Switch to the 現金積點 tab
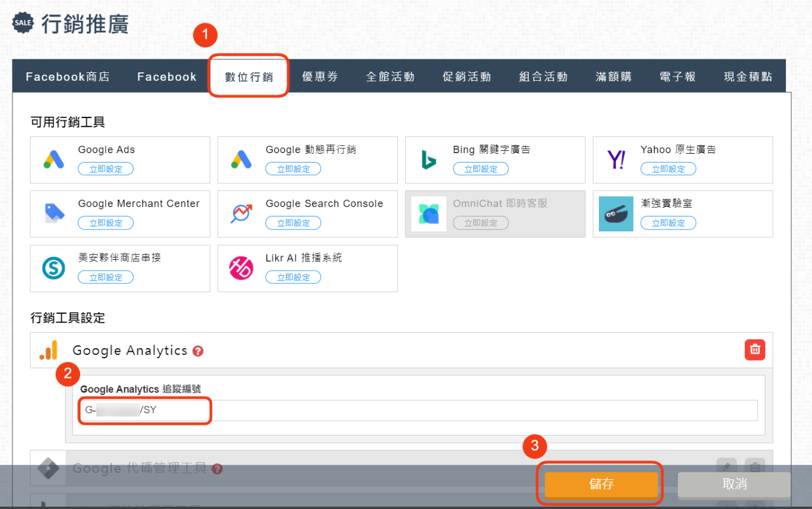The image size is (812, 509). (x=747, y=76)
